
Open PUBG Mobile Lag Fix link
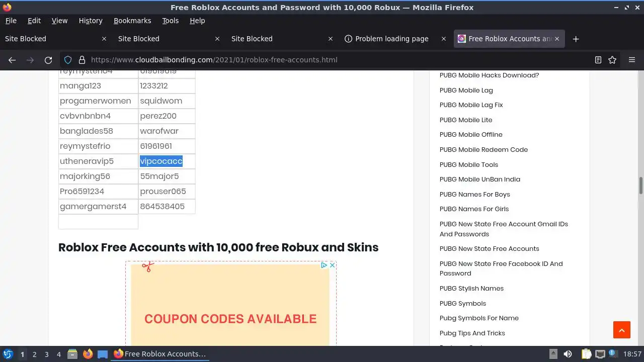click(x=471, y=105)
